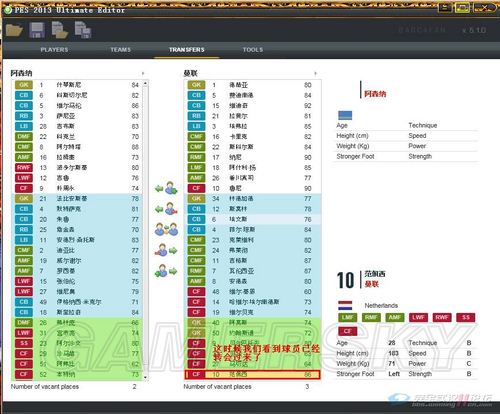The height and width of the screenshot is (414, 500).
Task: Open the right team dropdown arrow
Action: (x=315, y=73)
